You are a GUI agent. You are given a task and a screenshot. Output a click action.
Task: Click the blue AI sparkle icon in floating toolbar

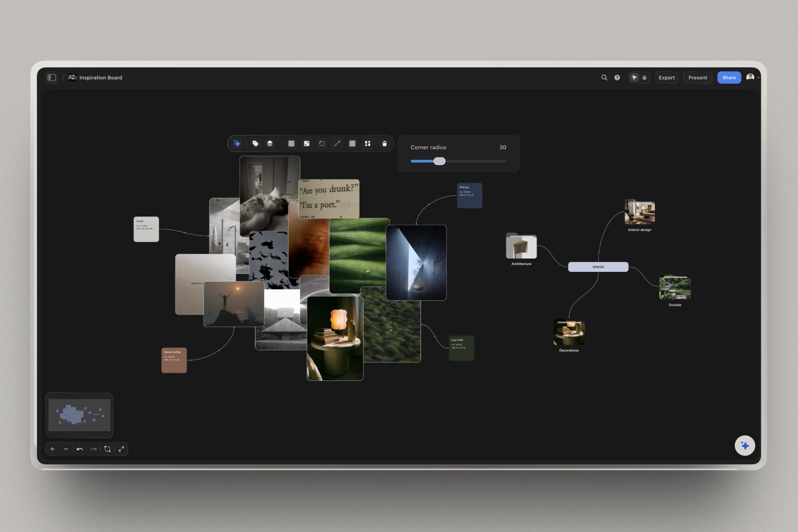tap(237, 143)
